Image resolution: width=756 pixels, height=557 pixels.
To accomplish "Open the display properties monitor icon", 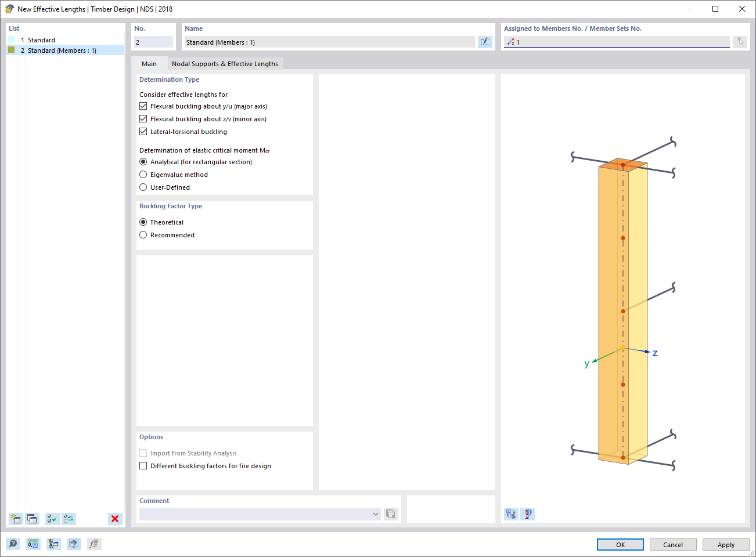I will pyautogui.click(x=73, y=544).
